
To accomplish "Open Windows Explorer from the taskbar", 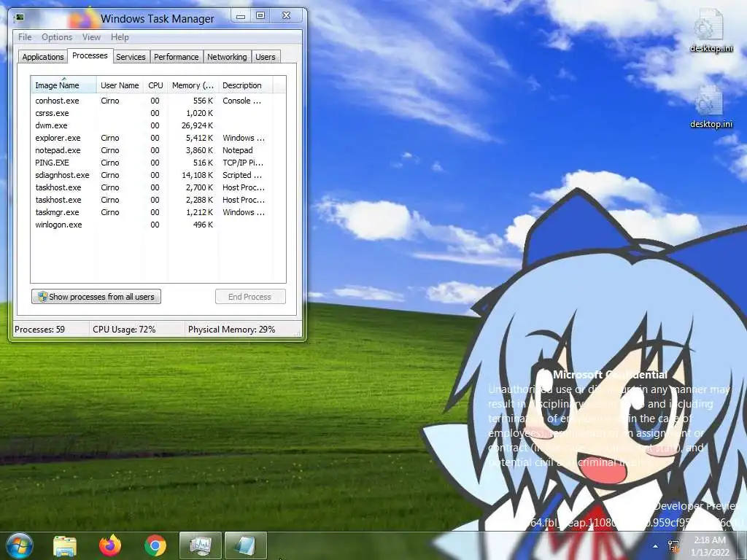I will coord(65,545).
